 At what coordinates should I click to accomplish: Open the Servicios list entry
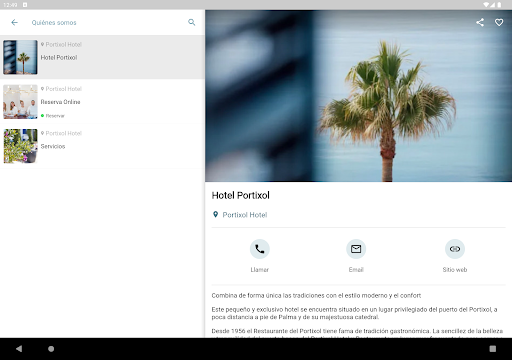point(102,146)
